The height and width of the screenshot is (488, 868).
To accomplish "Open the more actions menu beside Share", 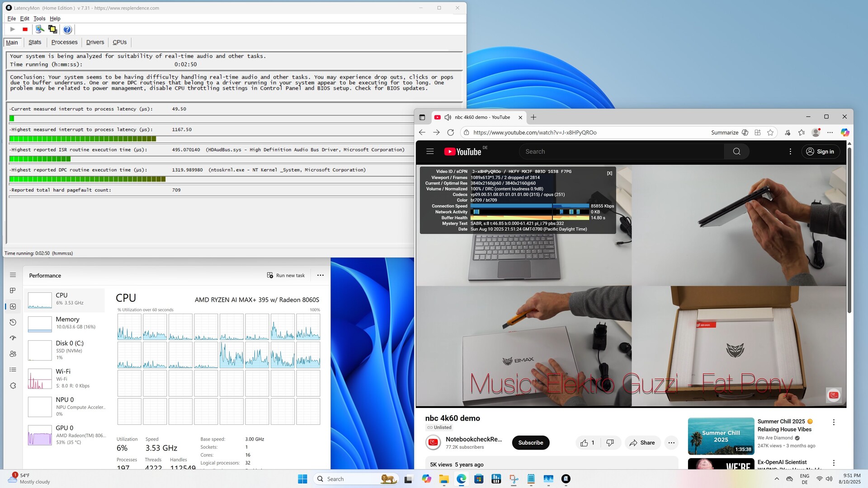I will click(x=671, y=443).
